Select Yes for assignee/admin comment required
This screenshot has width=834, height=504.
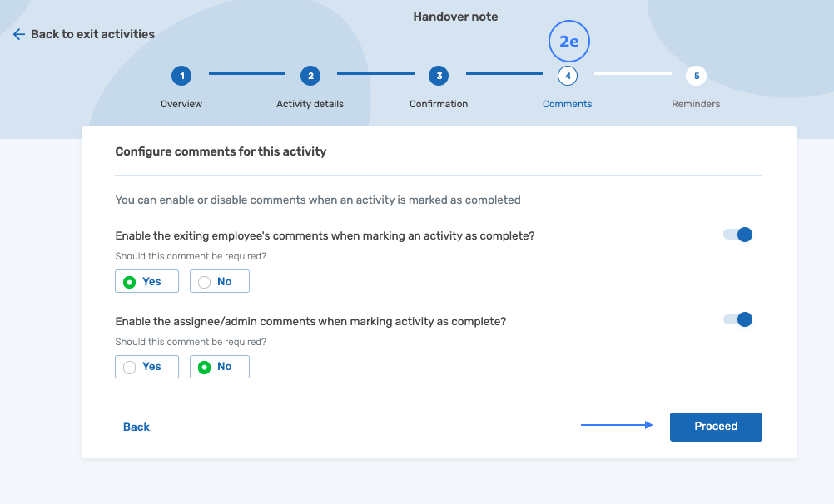pos(146,367)
